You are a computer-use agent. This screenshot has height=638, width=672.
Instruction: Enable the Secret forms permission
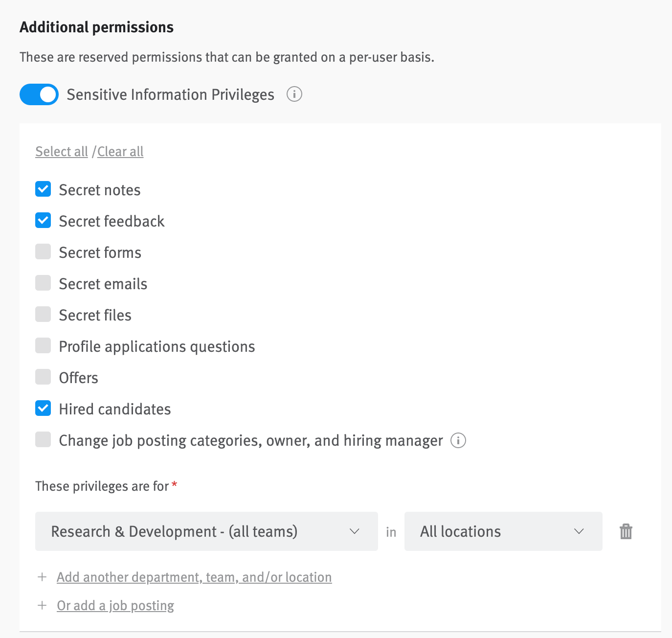43,252
